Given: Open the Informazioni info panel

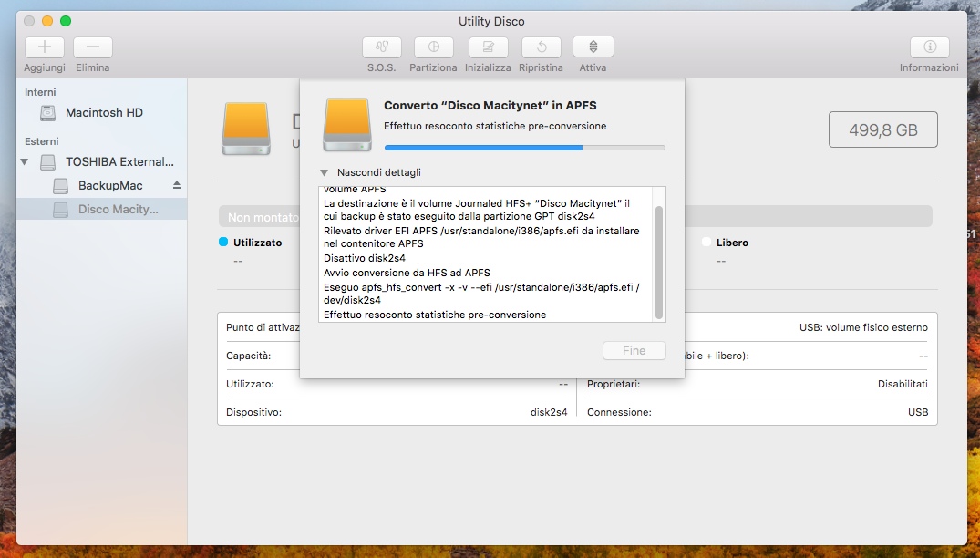Looking at the screenshot, I should 929,47.
